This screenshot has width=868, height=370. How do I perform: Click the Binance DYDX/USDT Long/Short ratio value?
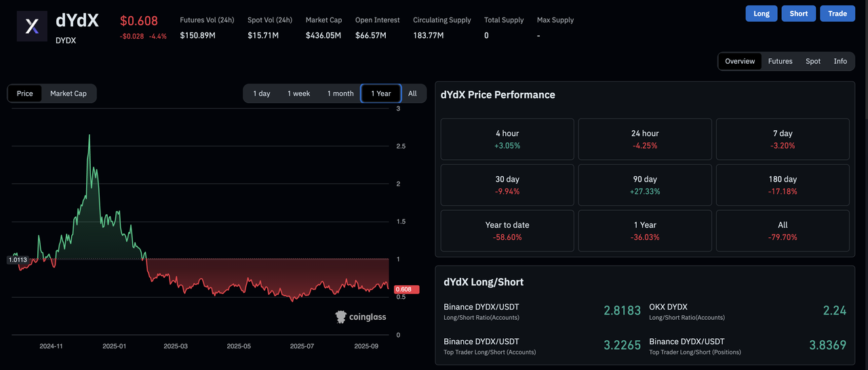point(622,310)
